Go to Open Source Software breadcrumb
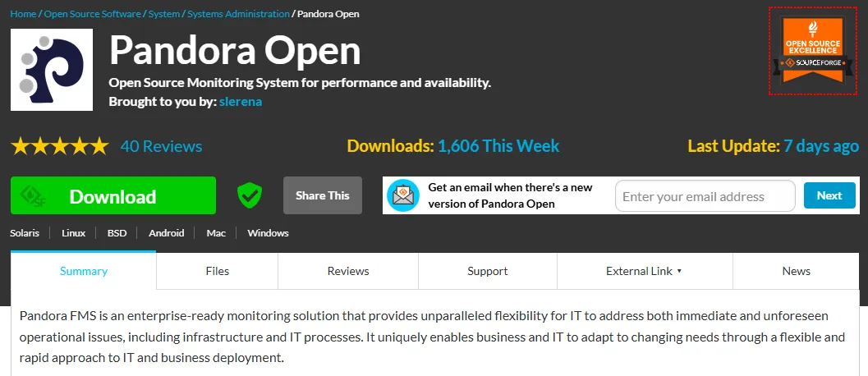The height and width of the screenshot is (376, 868). [92, 14]
